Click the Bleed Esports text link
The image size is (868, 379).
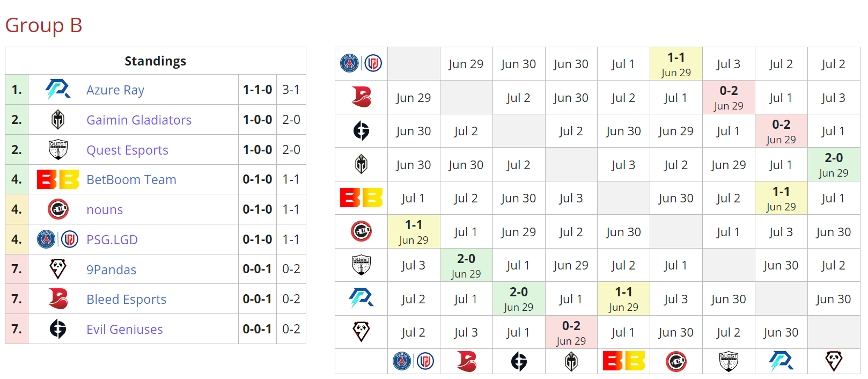(126, 299)
